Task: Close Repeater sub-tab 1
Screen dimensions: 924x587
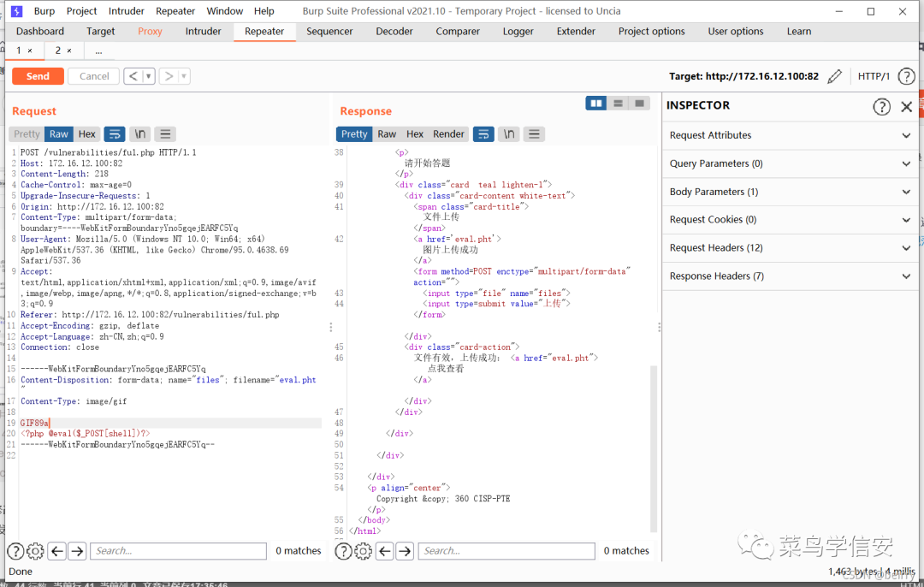Action: click(30, 51)
